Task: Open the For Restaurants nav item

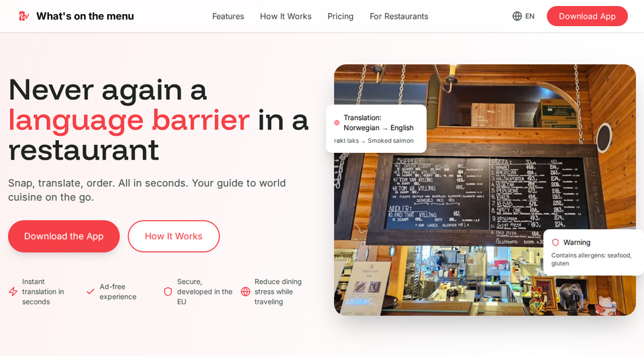Action: [x=398, y=16]
